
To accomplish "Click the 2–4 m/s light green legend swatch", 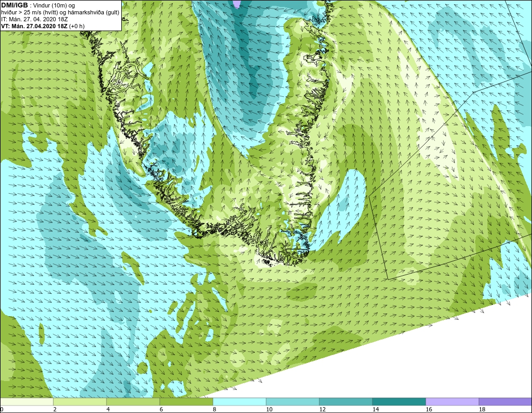I will tap(80, 402).
